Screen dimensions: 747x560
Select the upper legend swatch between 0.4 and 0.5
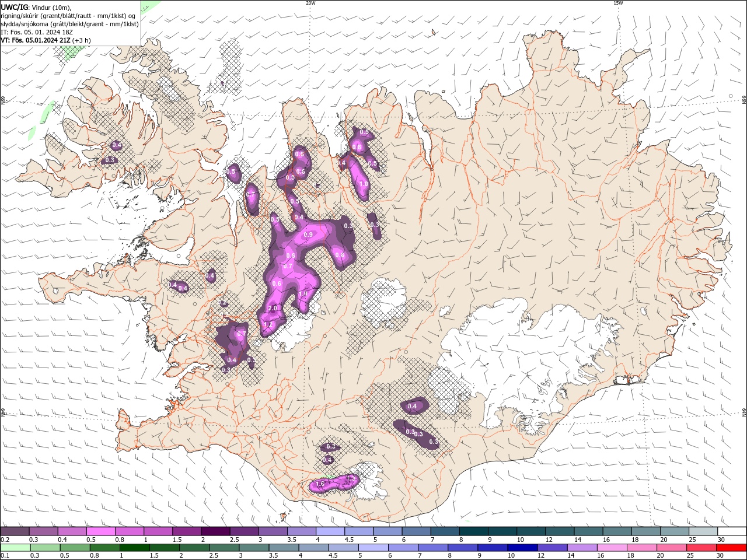tap(72, 531)
